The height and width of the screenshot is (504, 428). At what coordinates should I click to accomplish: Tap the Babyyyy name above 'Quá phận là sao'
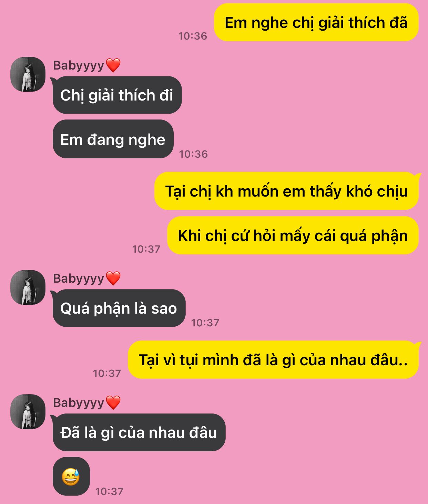tap(79, 279)
